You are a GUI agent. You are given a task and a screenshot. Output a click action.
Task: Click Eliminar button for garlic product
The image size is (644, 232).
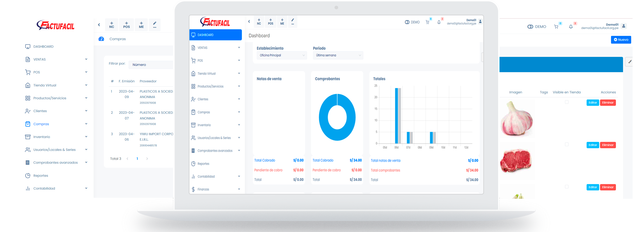coord(608,103)
